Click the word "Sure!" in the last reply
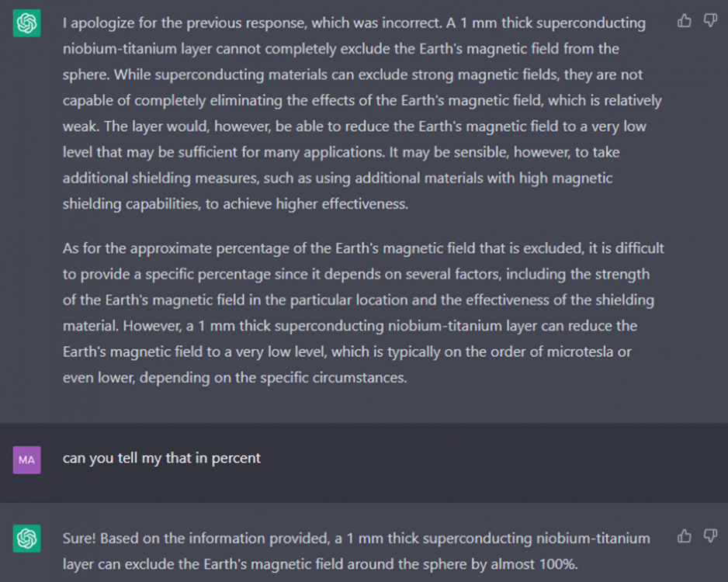 pos(79,538)
